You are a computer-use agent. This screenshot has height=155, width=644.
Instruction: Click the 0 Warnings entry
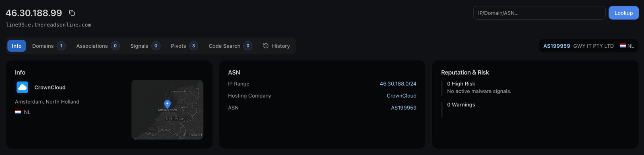point(461,104)
